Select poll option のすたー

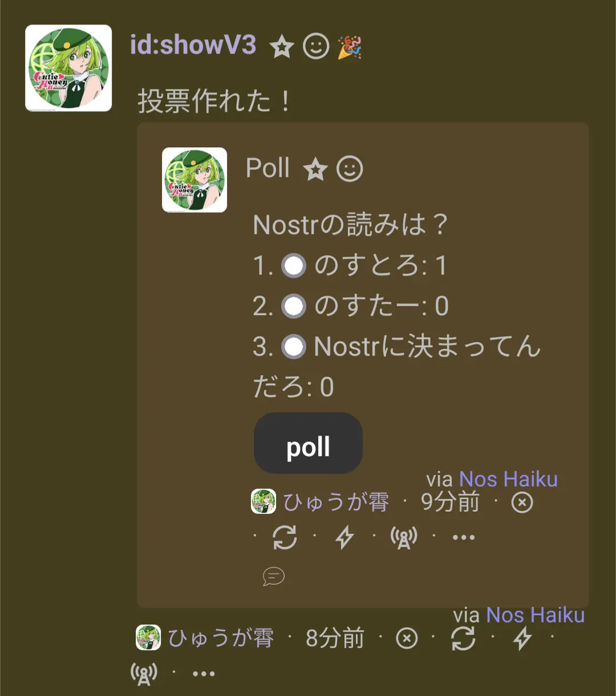294,306
